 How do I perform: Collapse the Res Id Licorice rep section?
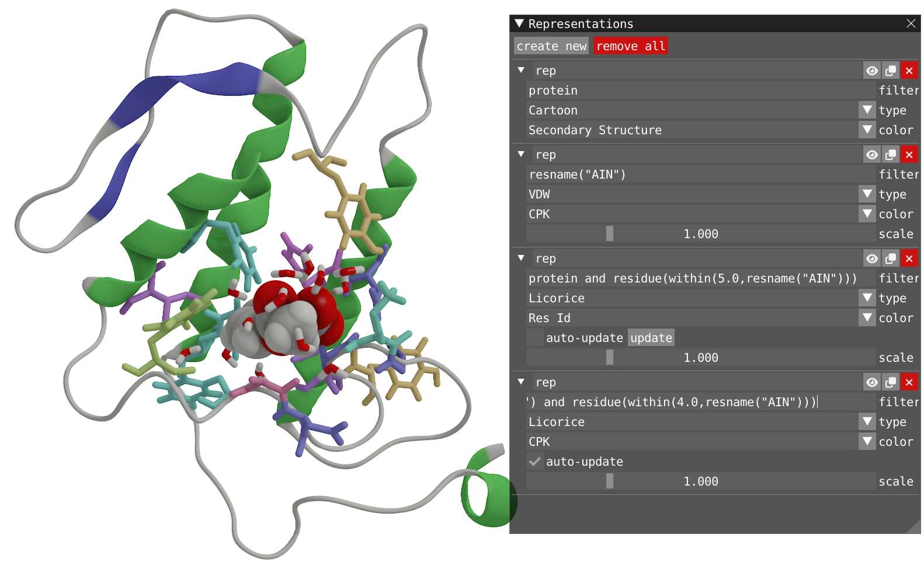(521, 258)
